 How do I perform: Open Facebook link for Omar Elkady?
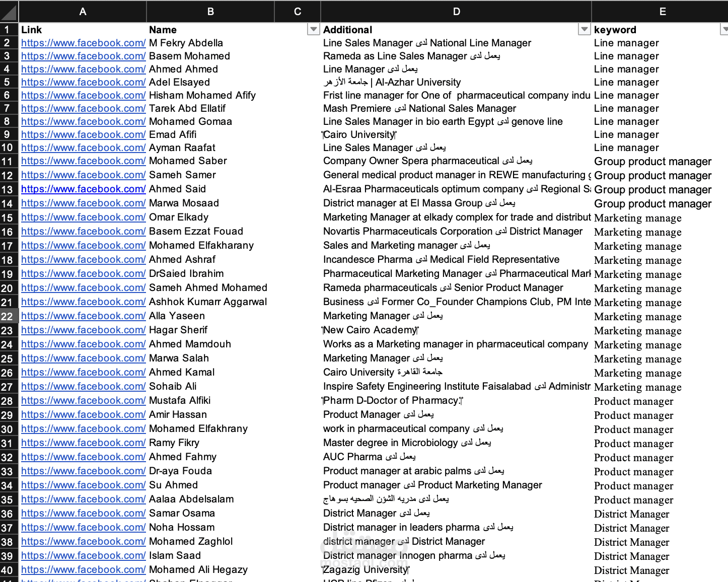[x=83, y=217]
